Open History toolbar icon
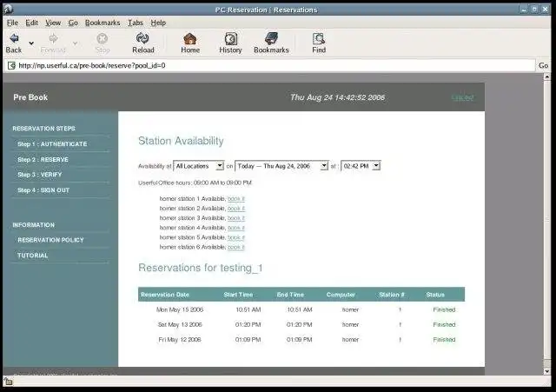Screen dimensions: 556x392 coord(231,38)
